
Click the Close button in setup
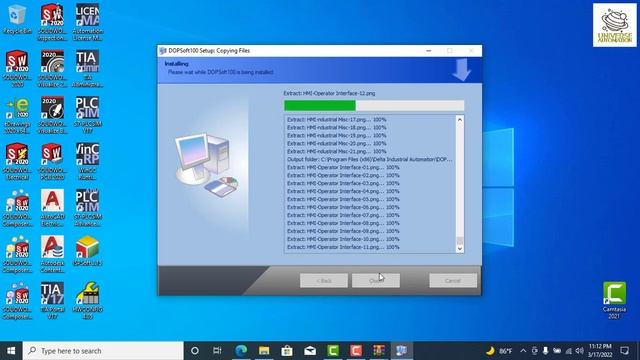point(376,280)
